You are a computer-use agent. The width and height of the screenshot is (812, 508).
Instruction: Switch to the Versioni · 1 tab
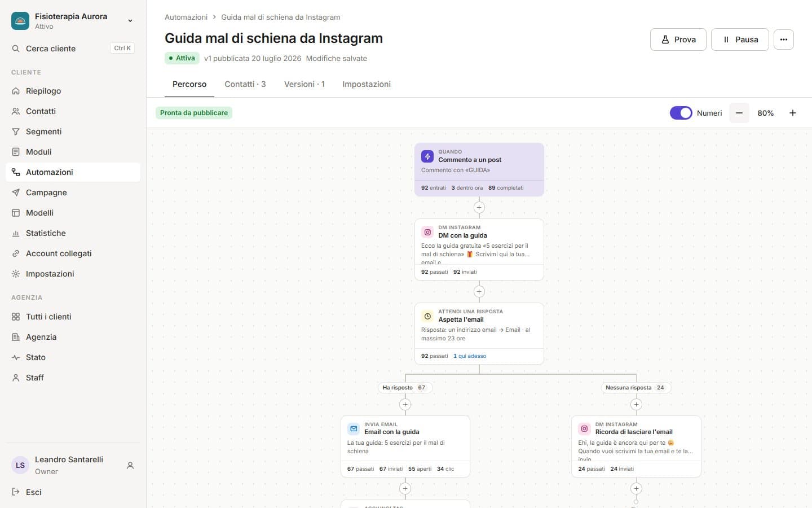coord(304,84)
